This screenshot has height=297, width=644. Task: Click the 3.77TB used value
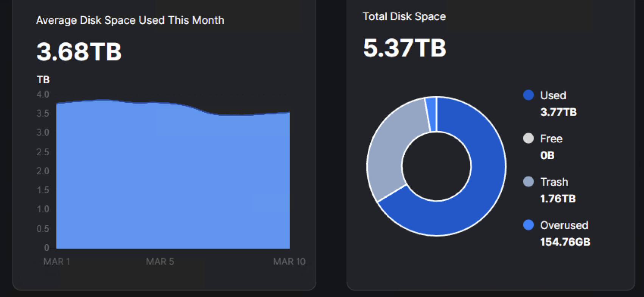point(558,112)
